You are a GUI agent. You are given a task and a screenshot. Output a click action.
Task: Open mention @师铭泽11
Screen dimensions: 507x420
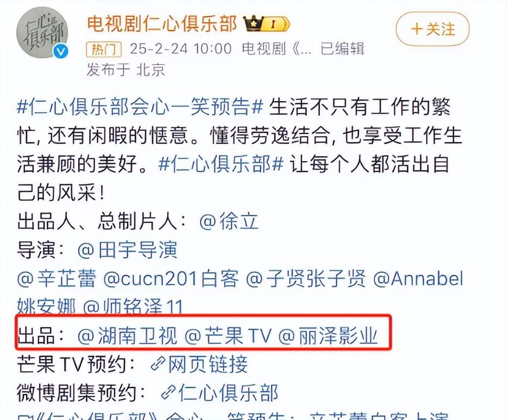[133, 306]
